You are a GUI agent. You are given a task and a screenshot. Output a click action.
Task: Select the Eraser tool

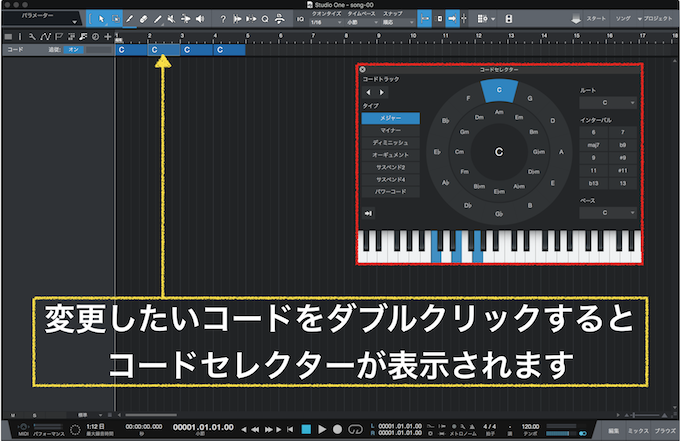point(144,19)
